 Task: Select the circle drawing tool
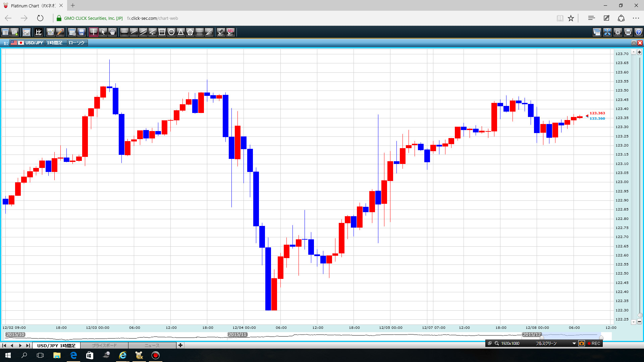coord(171,32)
